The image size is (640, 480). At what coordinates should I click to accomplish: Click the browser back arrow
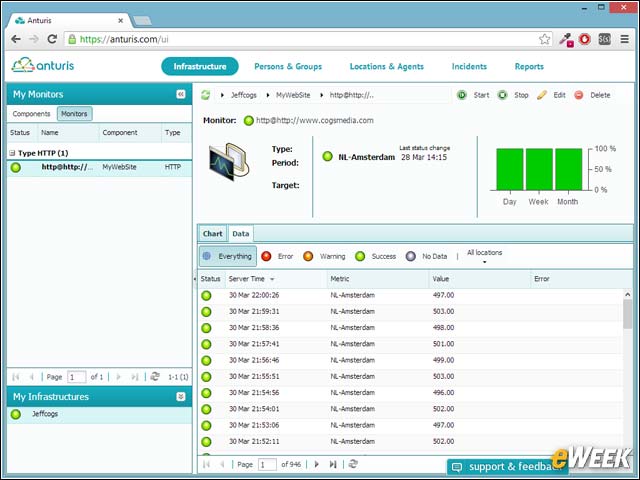point(16,39)
